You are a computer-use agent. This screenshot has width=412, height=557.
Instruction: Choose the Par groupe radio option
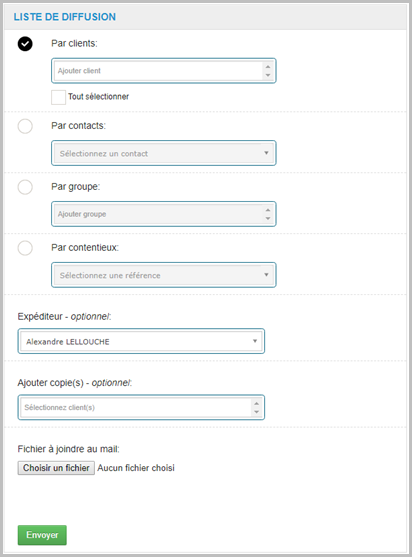point(25,187)
